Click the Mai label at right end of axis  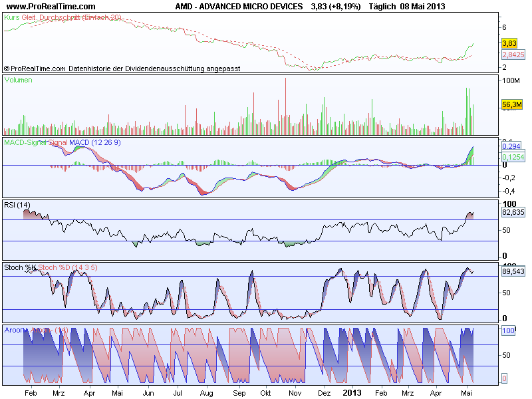coord(467,393)
